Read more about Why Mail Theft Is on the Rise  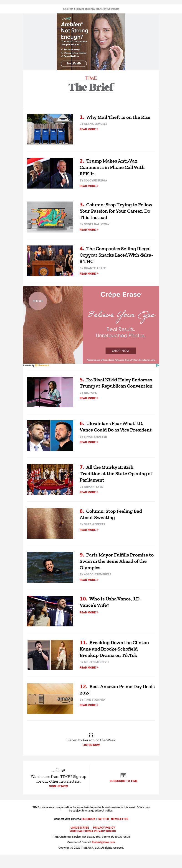point(89,129)
